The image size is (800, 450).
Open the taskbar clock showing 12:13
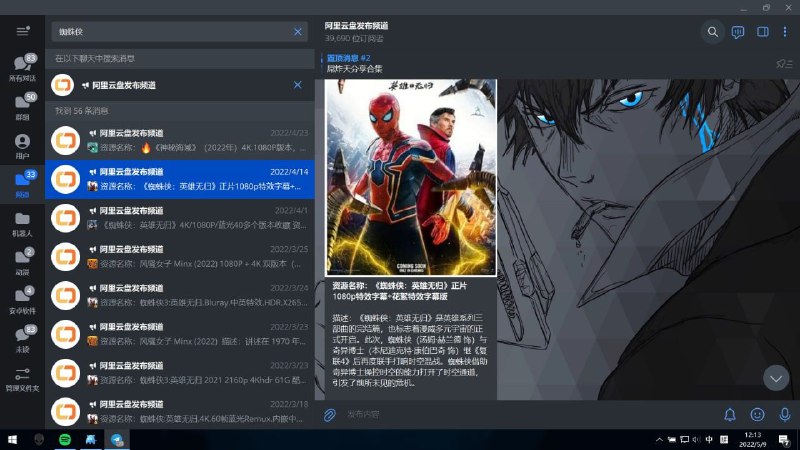pos(753,439)
